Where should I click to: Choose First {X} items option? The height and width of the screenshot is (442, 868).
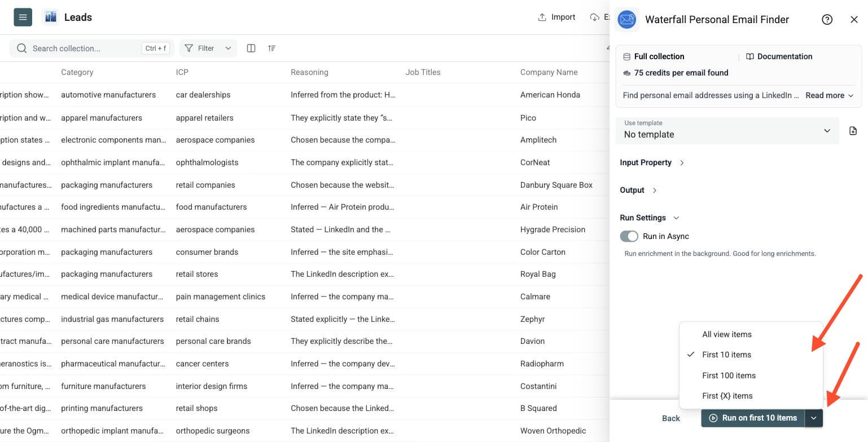[751, 396]
